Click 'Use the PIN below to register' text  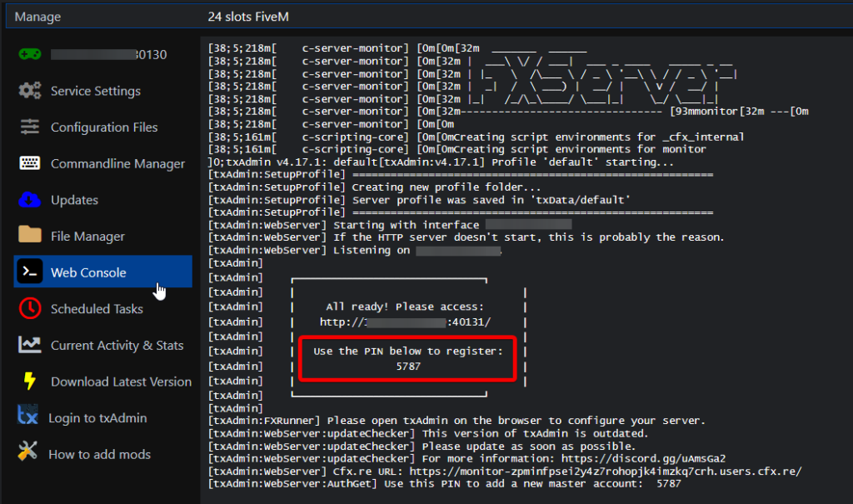(x=408, y=352)
